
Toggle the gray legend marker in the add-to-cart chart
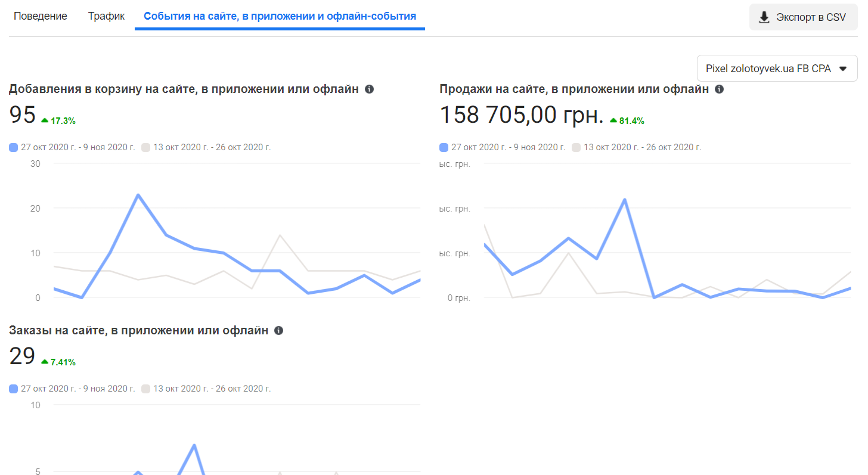click(x=146, y=147)
